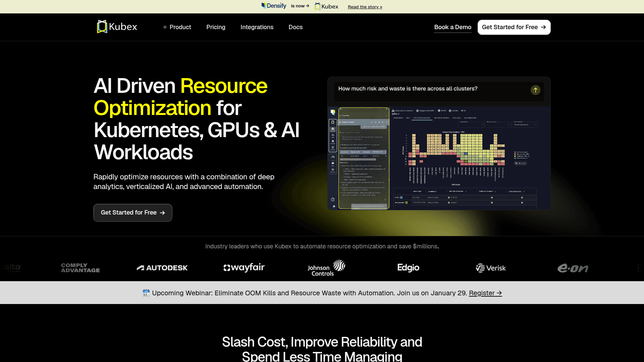The height and width of the screenshot is (362, 644).
Task: Click the Densify logo in the top banner
Action: pos(273,6)
